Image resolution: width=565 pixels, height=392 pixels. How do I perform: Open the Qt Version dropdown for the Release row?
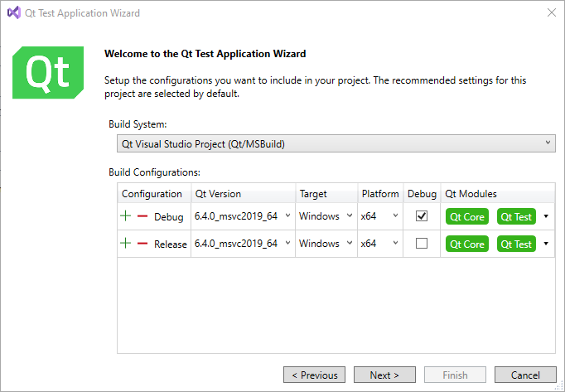pos(243,244)
